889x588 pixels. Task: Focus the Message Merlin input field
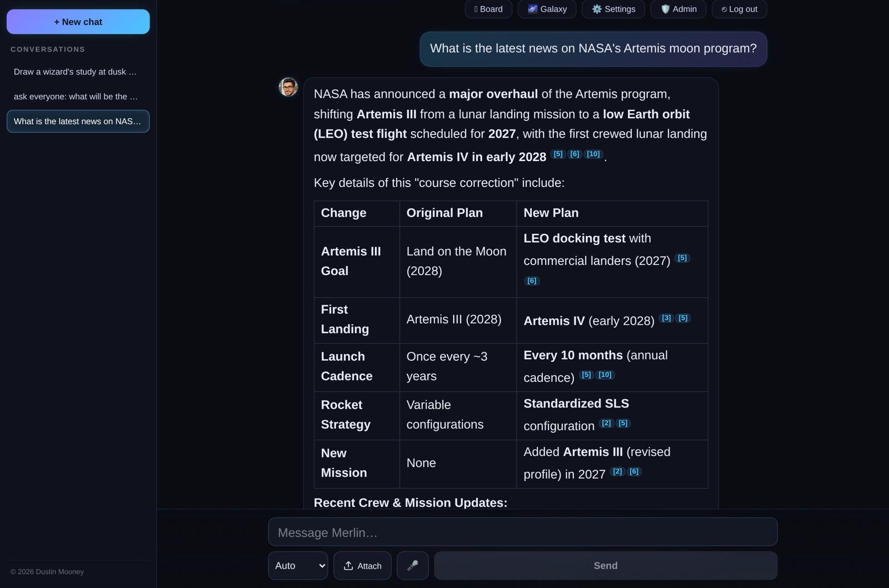pos(522,532)
